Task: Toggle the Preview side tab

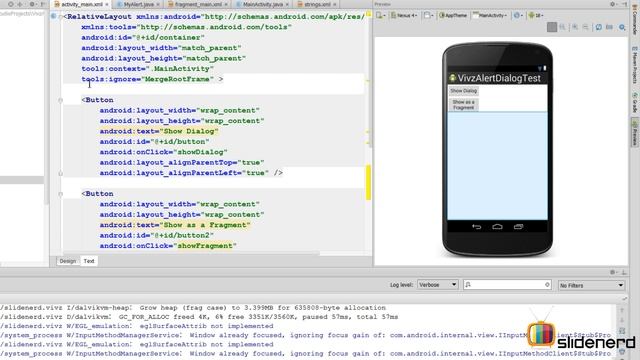Action: click(x=635, y=132)
